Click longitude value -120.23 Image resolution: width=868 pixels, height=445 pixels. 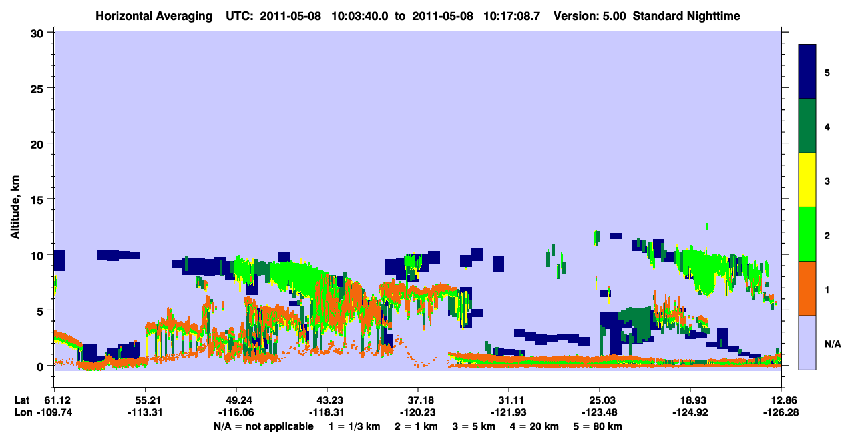418,412
